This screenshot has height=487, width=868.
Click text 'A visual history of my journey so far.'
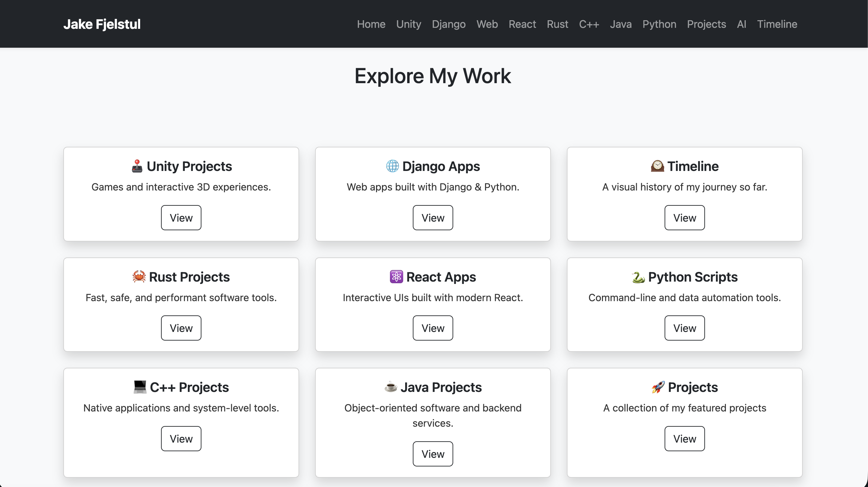(x=684, y=187)
